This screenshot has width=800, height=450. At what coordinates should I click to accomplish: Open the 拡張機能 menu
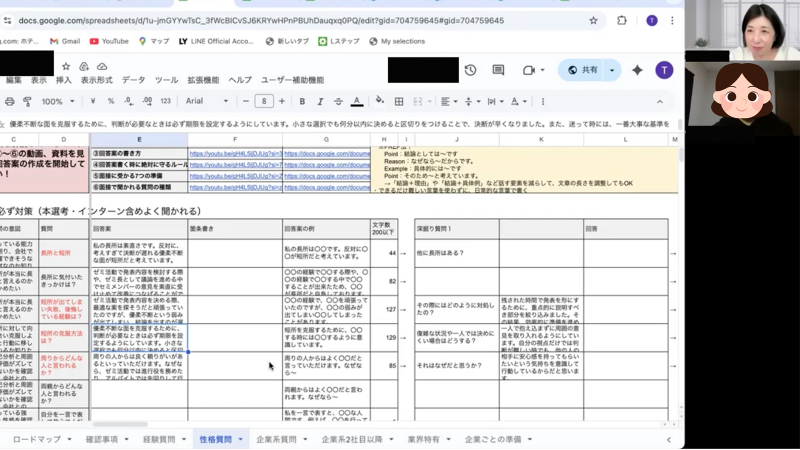203,80
